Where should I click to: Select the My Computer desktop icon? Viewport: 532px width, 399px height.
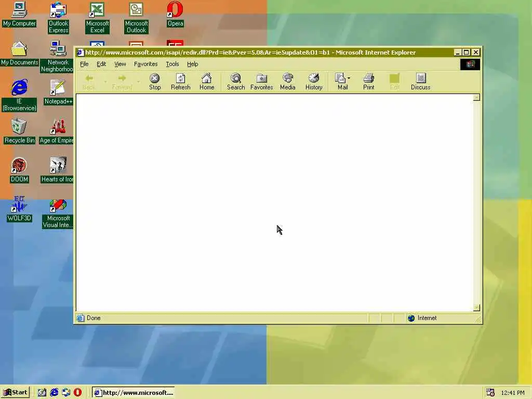[19, 14]
